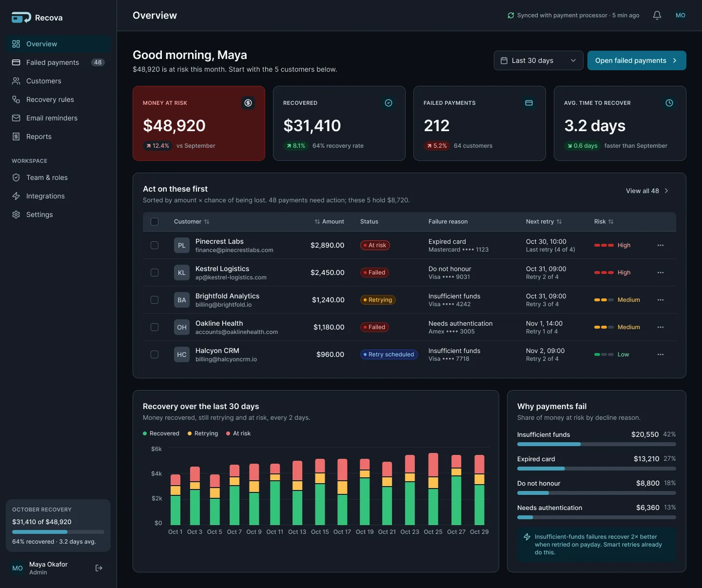Click the Oct 29 bar in recovery chart
This screenshot has width=702, height=588.
tap(480, 490)
